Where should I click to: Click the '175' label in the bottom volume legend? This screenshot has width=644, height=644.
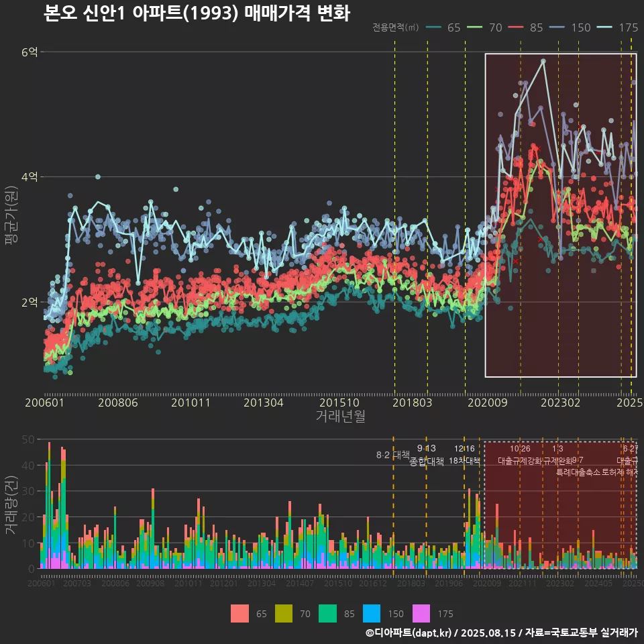click(x=445, y=614)
